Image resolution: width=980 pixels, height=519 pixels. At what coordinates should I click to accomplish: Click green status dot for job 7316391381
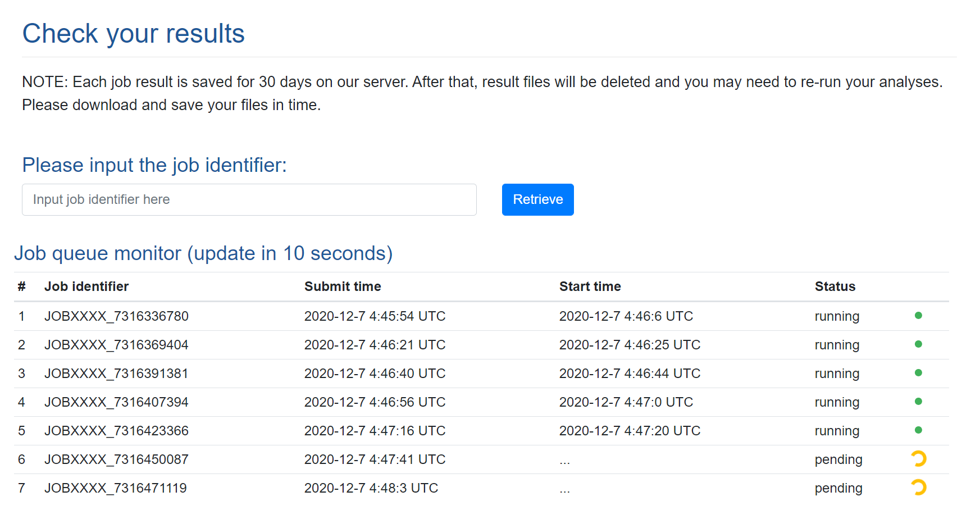click(x=918, y=373)
